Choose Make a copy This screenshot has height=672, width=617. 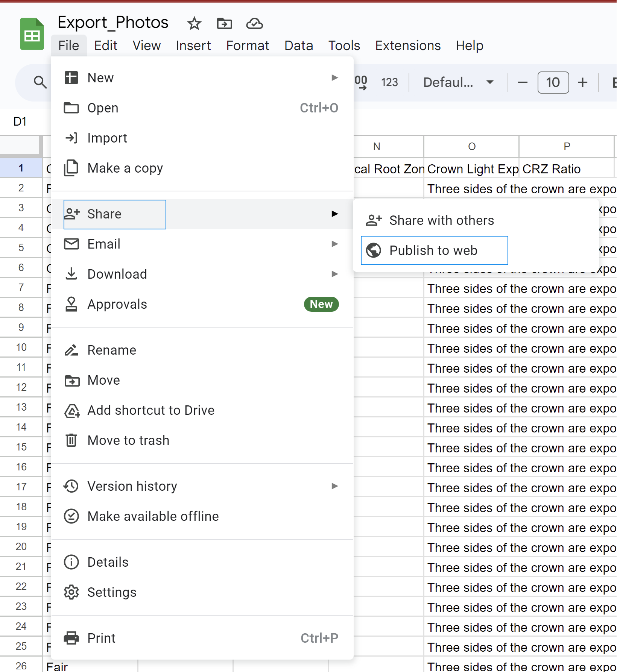pos(202,168)
